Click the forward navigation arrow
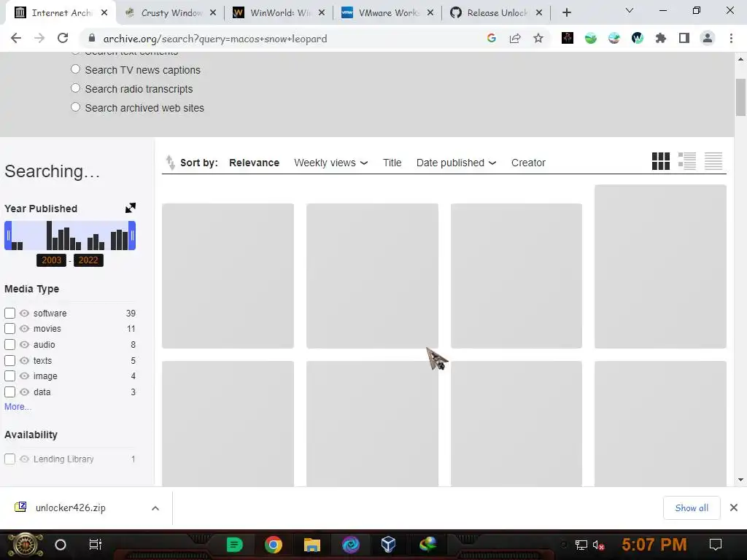This screenshot has width=747, height=560. tap(39, 39)
